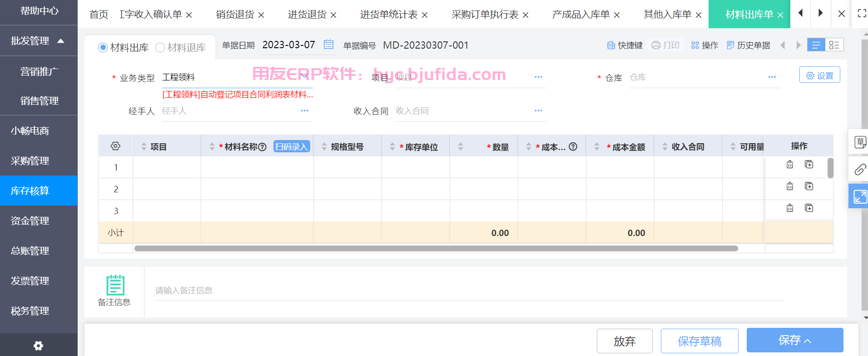Switch to 采购订单执行表 tab
The width and height of the screenshot is (868, 356).
coord(485,15)
